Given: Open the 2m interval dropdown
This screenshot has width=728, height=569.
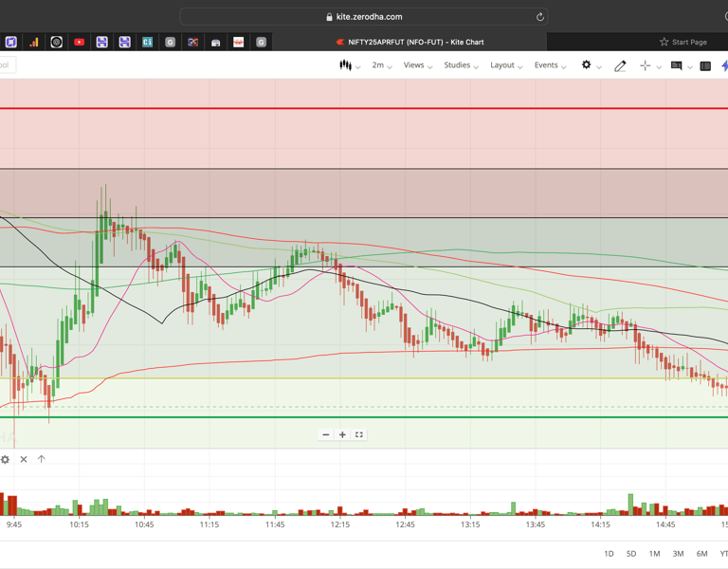Looking at the screenshot, I should (382, 65).
